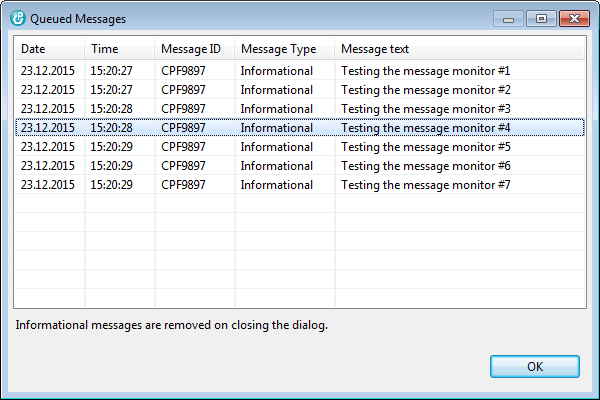Select the message monitor #5 row
Screen dimensions: 600x400
[x=300, y=147]
